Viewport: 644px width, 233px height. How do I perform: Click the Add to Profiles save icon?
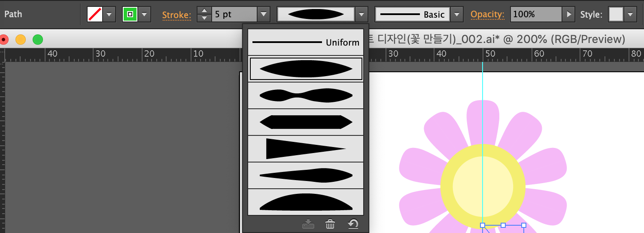point(308,224)
